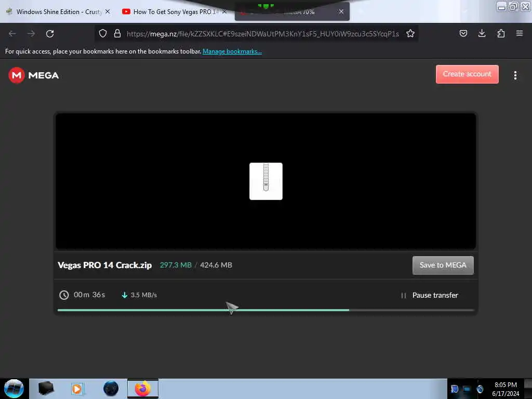The image size is (532, 399).
Task: Click the 00m 36s remaining time
Action: 89,295
